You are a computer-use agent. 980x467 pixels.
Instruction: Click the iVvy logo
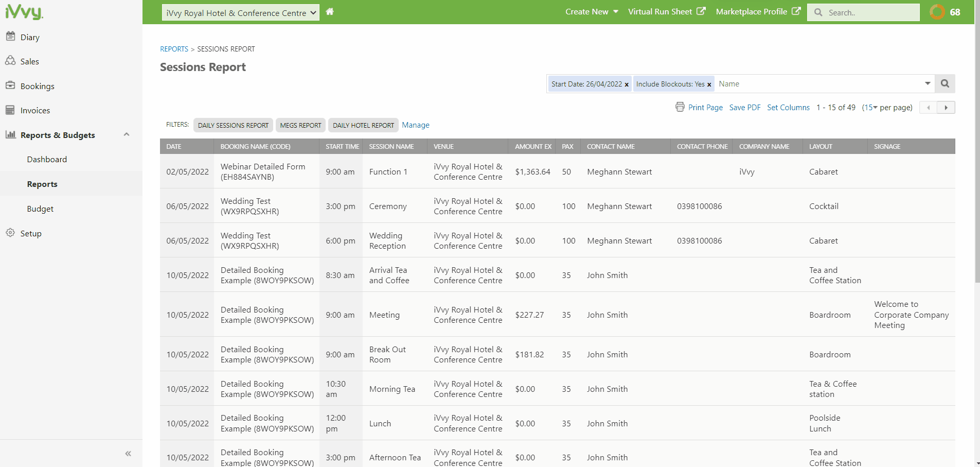[24, 11]
